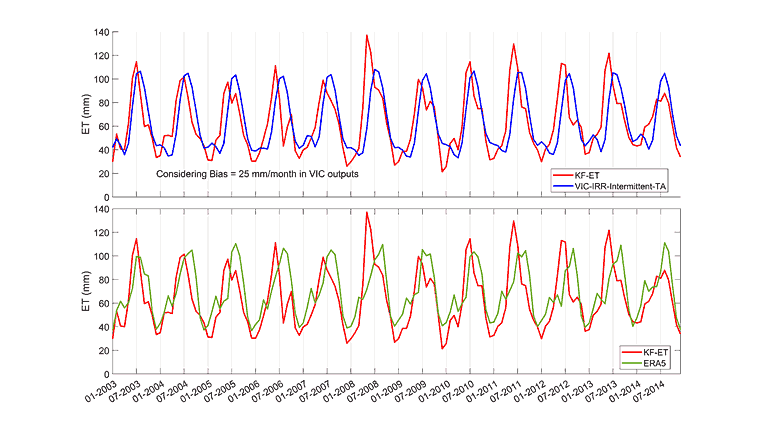Click the ERA5 legend entry

(654, 363)
